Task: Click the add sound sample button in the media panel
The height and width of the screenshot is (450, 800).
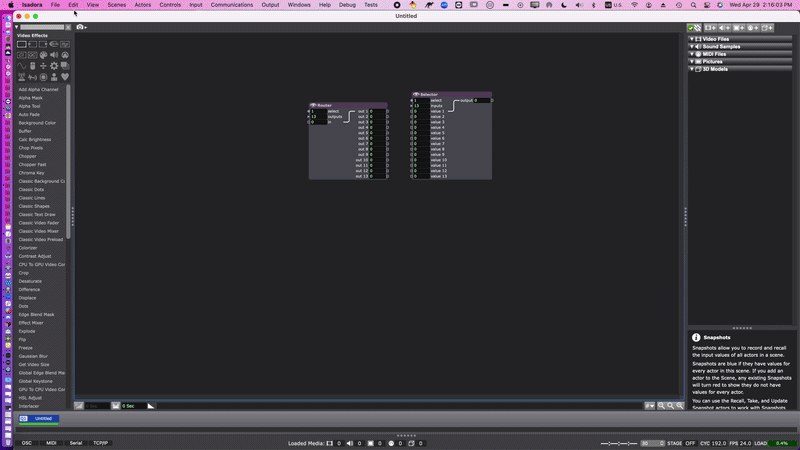Action: point(724,27)
